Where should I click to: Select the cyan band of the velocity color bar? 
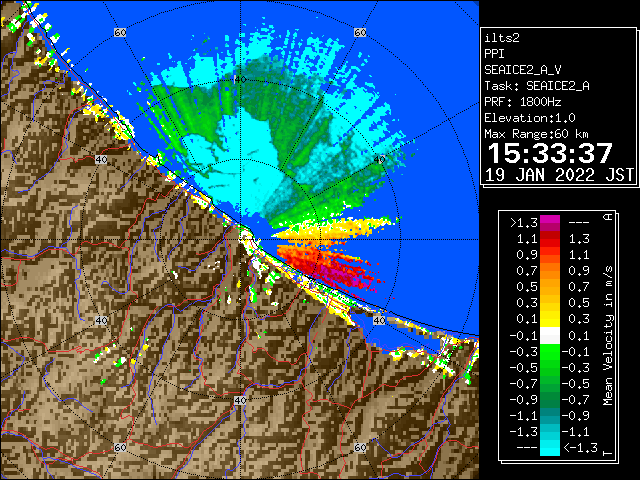pyautogui.click(x=550, y=448)
